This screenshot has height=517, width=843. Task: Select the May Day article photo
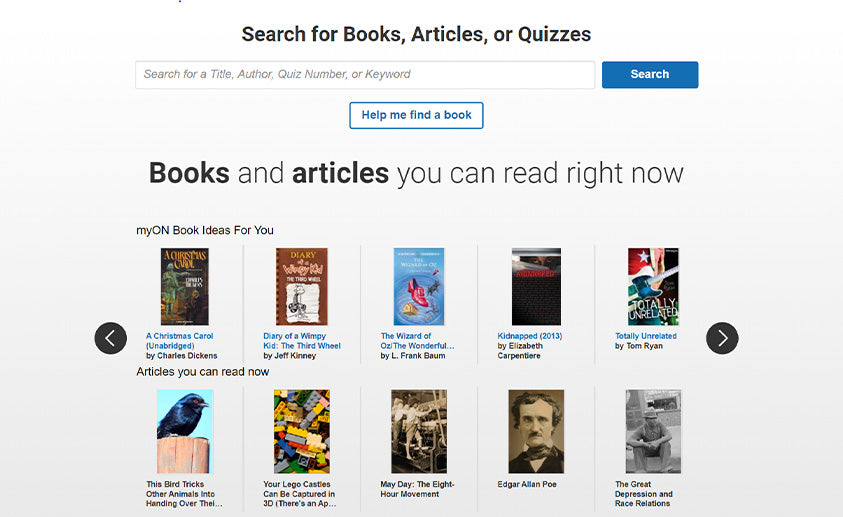point(419,431)
